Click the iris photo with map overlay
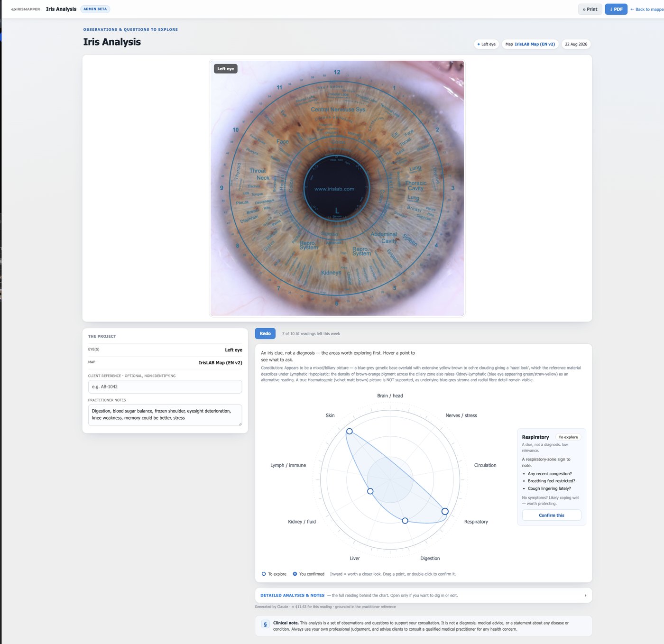This screenshot has height=644, width=664. coord(337,188)
